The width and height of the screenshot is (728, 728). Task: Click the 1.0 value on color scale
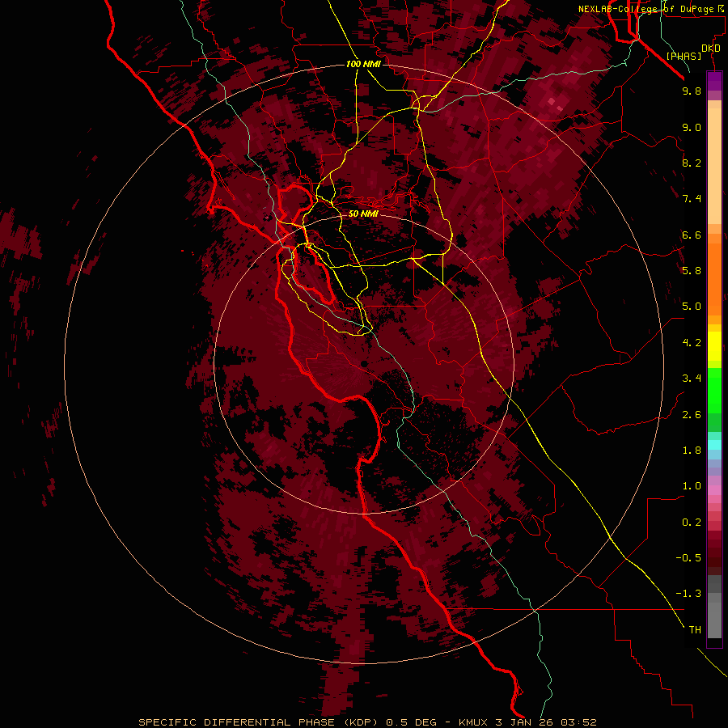click(692, 485)
